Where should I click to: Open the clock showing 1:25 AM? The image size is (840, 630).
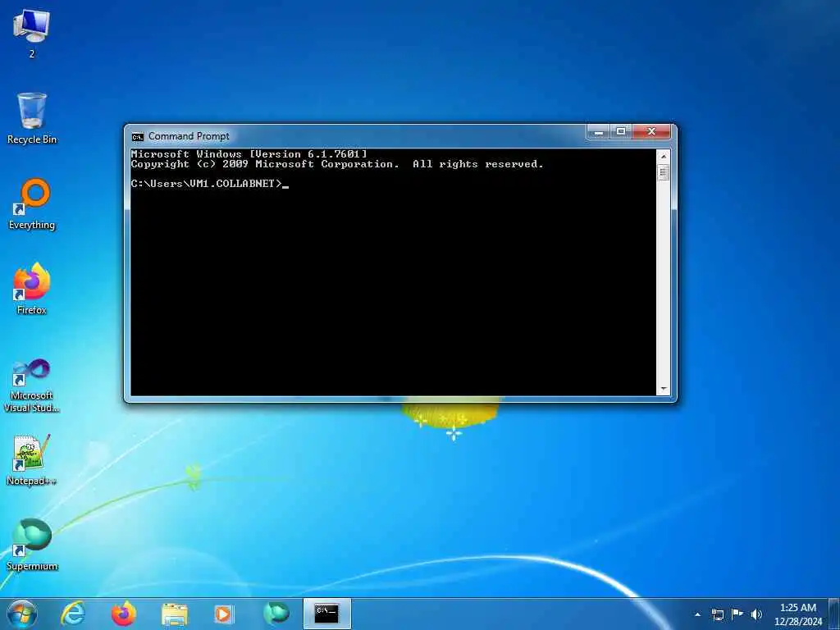pos(797,614)
